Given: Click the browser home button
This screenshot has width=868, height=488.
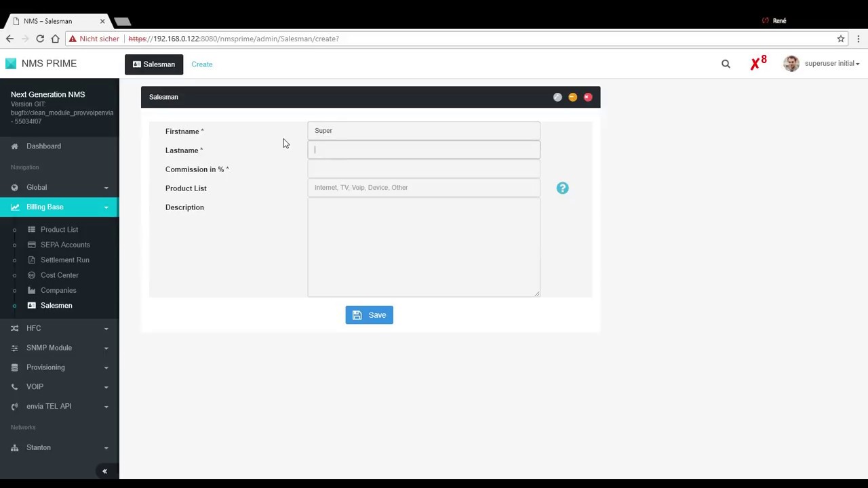Looking at the screenshot, I should coord(55,39).
